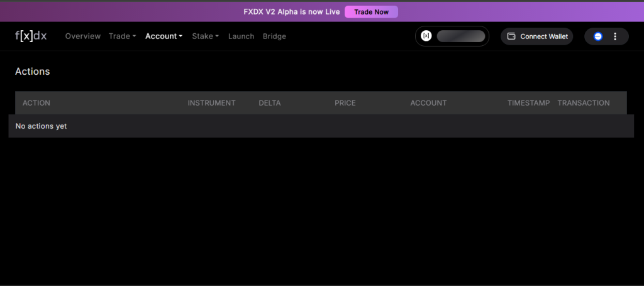Image resolution: width=644 pixels, height=286 pixels.
Task: Click the FXDX token [x] icon
Action: 426,36
